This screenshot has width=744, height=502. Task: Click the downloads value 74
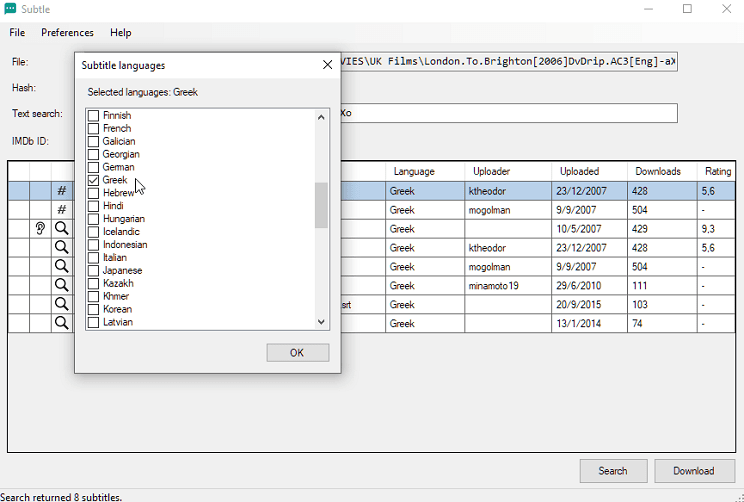coord(662,324)
